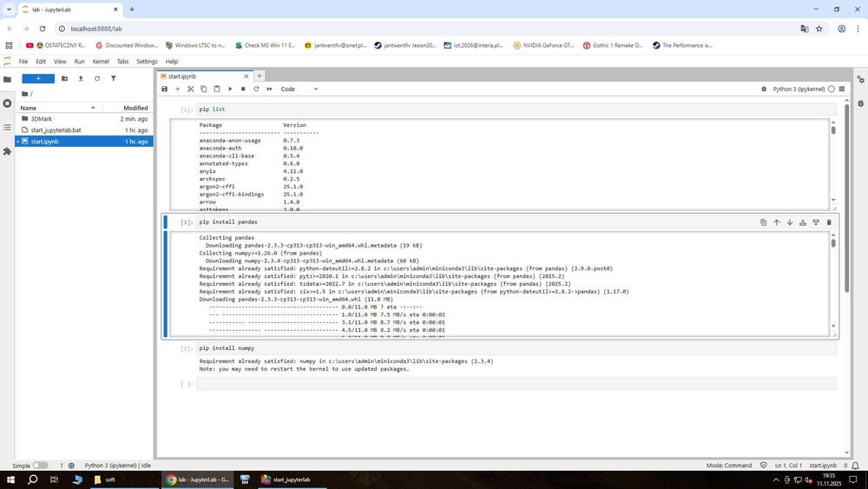
Task: Insert a cell above the active cell
Action: (803, 222)
